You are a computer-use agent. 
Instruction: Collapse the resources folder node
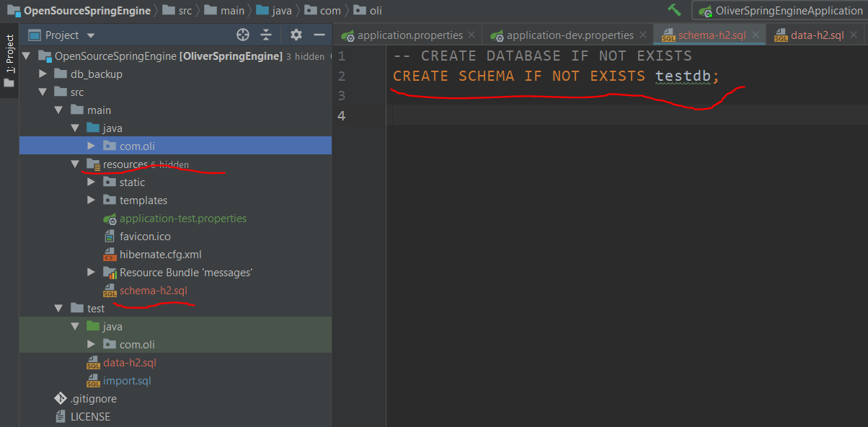(75, 164)
